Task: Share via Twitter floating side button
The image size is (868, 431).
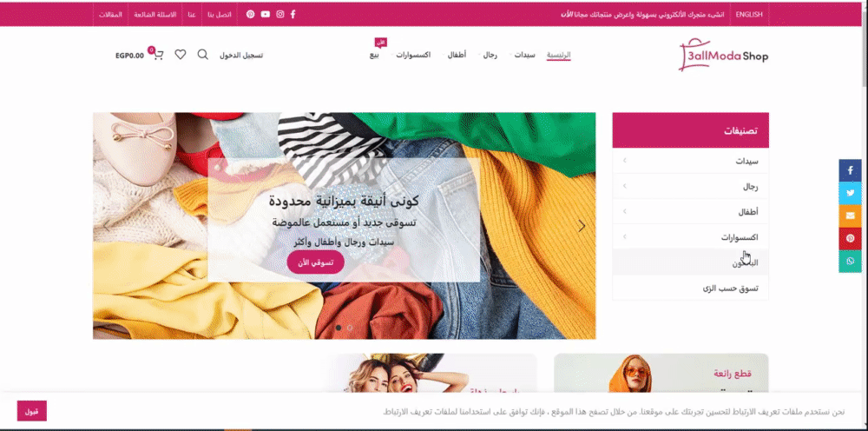Action: pyautogui.click(x=850, y=193)
